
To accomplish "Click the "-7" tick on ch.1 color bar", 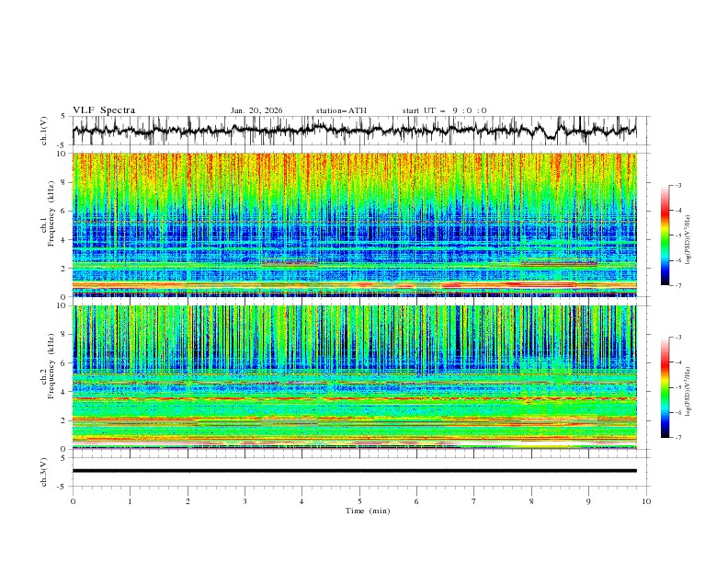I will click(678, 285).
